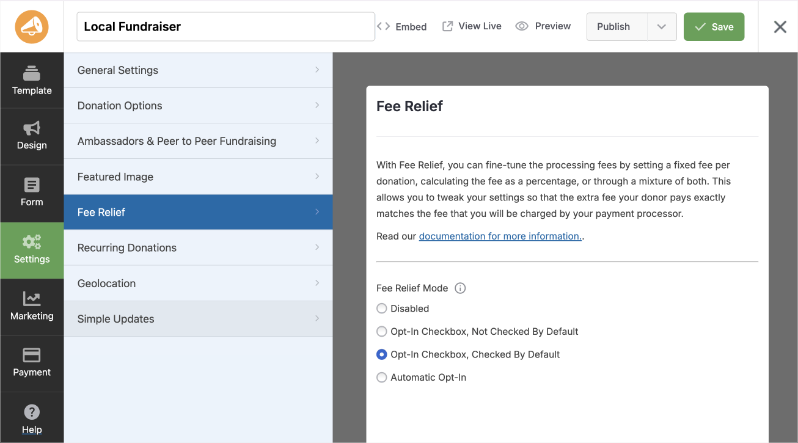Expand the Donation Options chevron
798x443 pixels.
point(317,105)
